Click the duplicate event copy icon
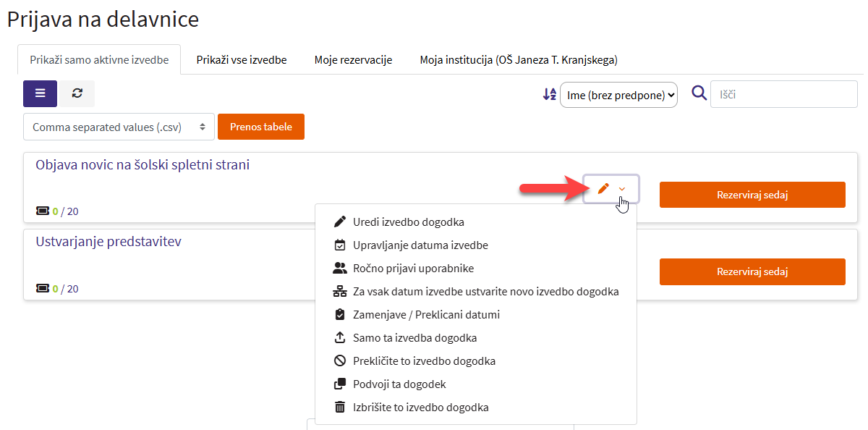Screen dimensions: 868x430 click(x=339, y=384)
